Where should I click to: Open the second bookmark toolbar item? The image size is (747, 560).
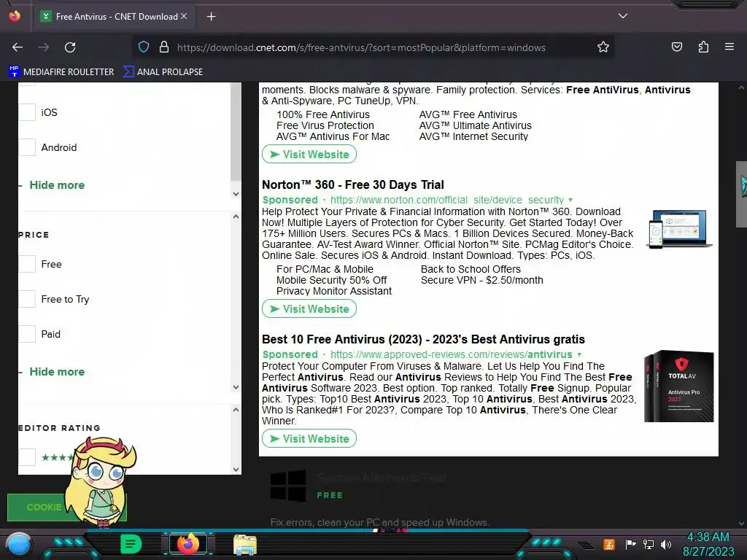point(163,72)
